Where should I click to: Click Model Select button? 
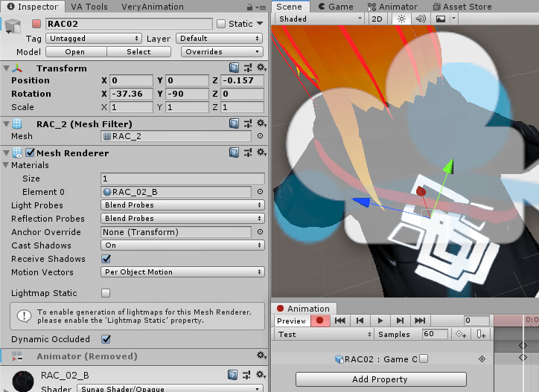pos(139,52)
